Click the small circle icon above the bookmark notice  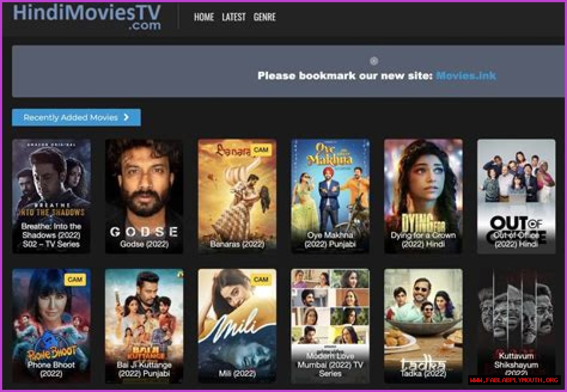coord(374,61)
